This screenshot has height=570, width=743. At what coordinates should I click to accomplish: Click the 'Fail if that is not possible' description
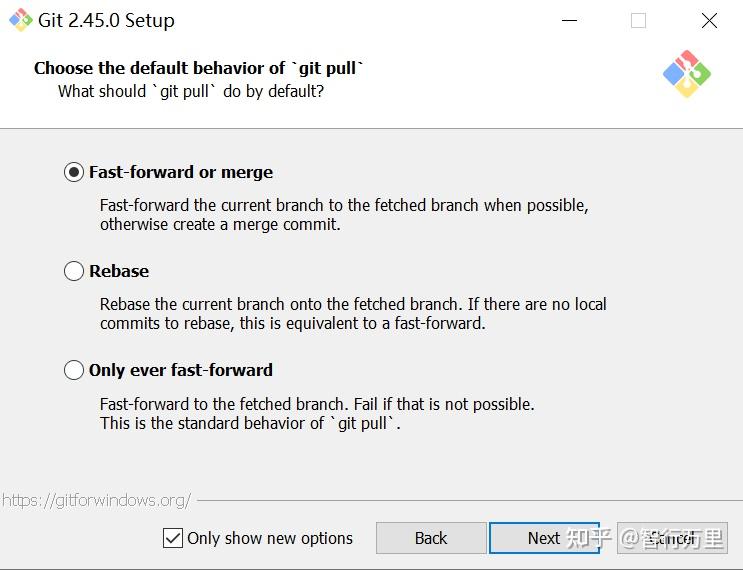point(317,414)
